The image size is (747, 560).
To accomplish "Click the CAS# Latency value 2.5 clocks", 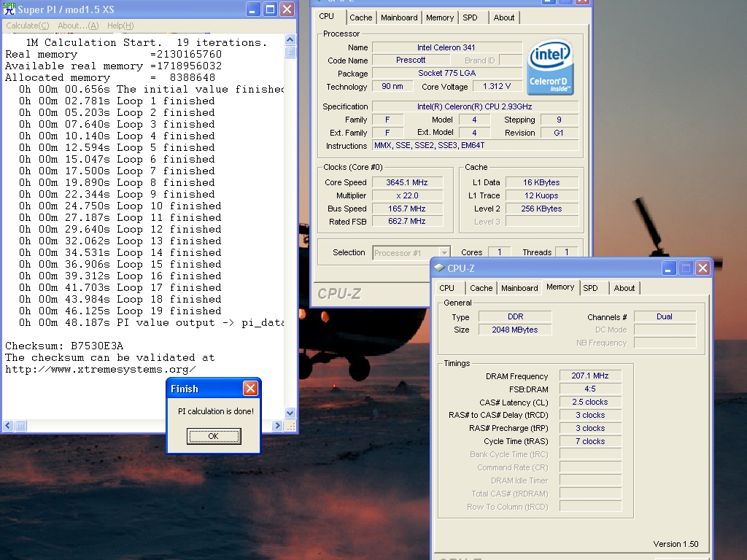I will (590, 402).
